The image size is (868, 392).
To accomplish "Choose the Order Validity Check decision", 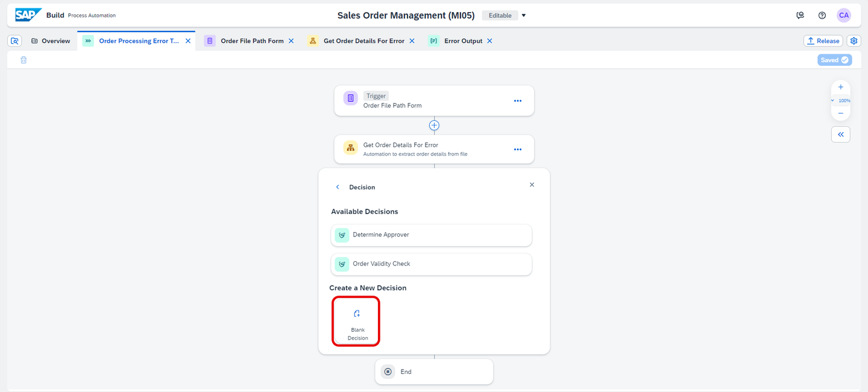I will 432,264.
